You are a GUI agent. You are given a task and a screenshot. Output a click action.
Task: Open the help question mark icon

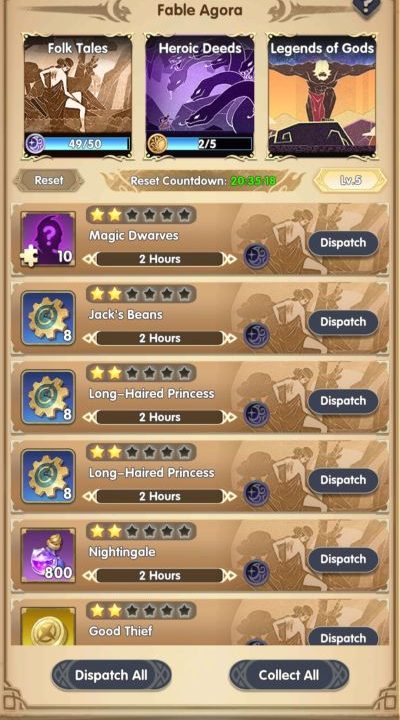click(368, 6)
